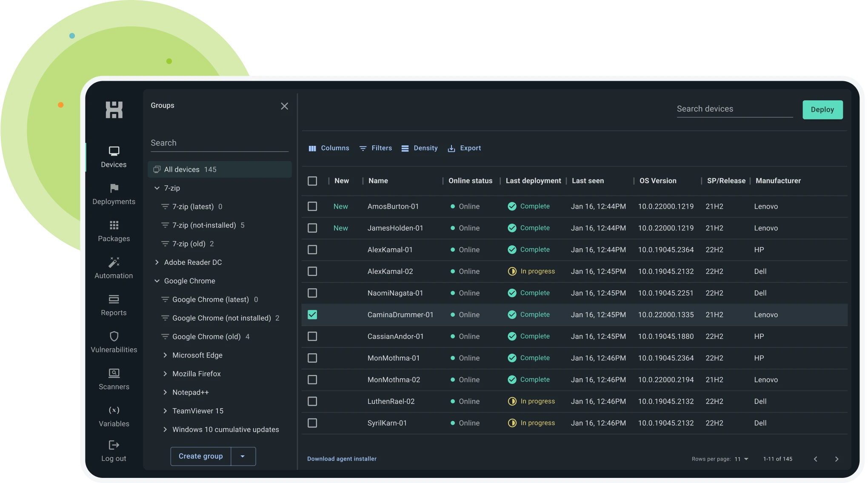Click the Log out icon

coord(114,445)
